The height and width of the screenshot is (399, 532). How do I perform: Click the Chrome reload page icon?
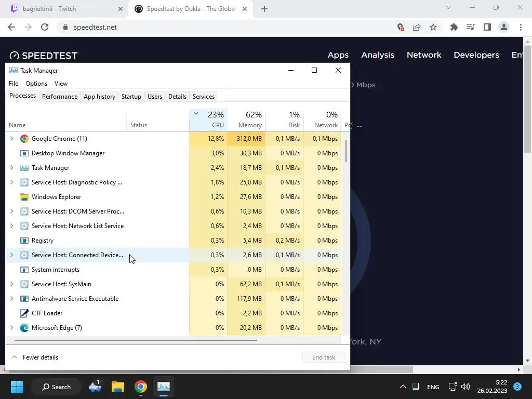pyautogui.click(x=45, y=27)
